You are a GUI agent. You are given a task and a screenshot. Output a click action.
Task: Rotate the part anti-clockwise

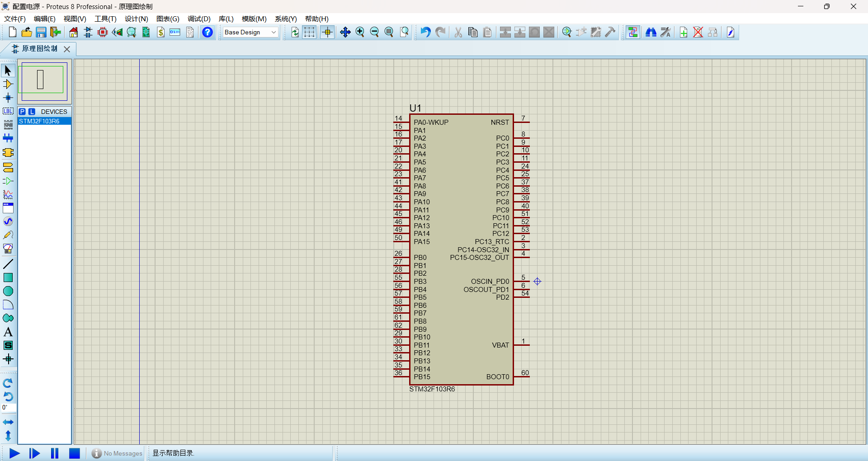[x=8, y=397]
